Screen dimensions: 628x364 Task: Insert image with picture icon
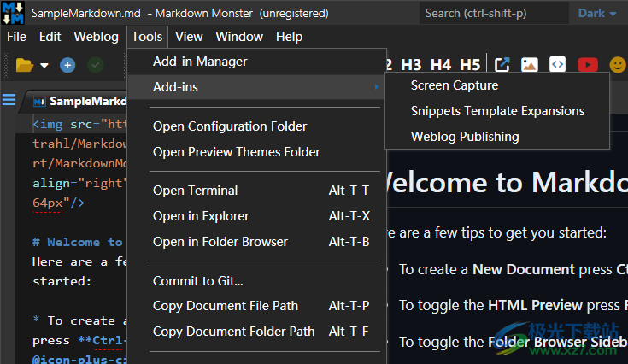click(x=530, y=64)
